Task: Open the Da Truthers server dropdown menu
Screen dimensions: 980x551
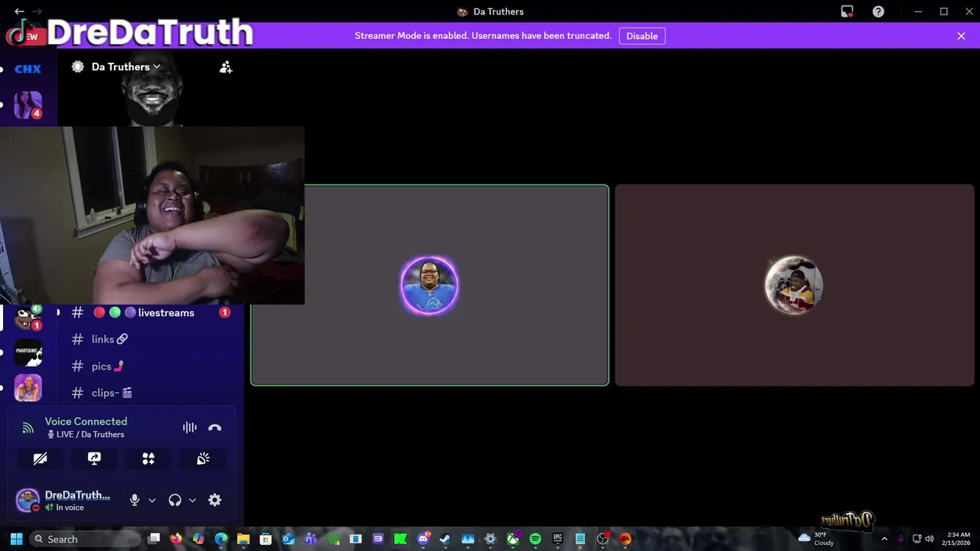Action: click(x=126, y=67)
